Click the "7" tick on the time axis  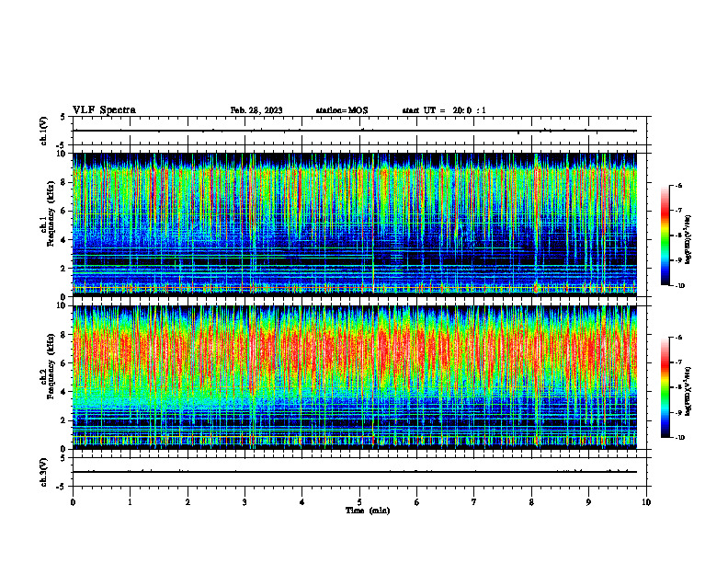474,502
